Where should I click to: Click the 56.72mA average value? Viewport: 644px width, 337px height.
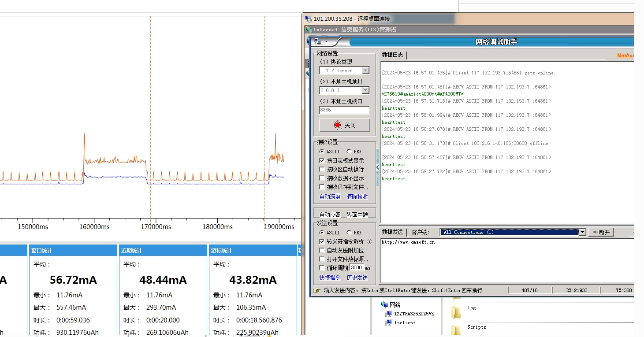click(x=73, y=280)
